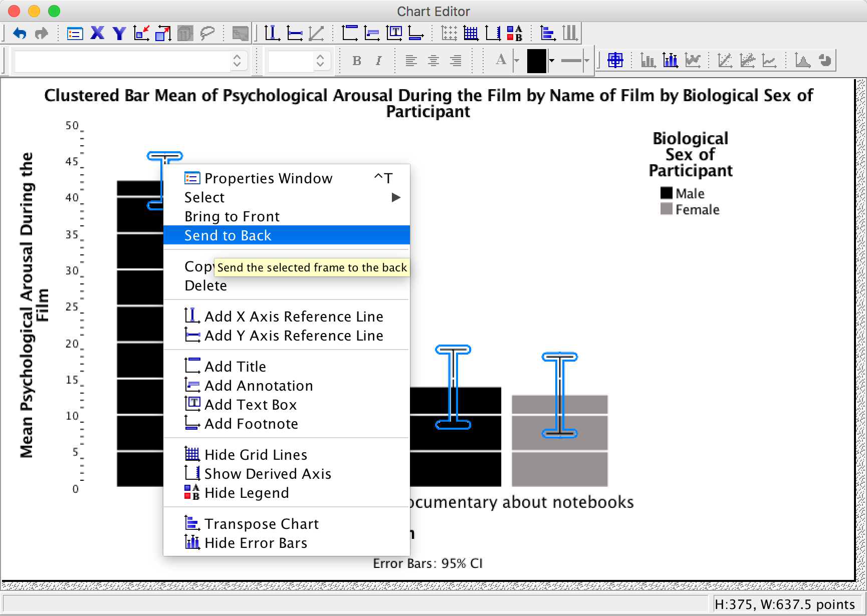The image size is (867, 616).
Task: Click the Undo arrow in the toolbar
Action: pos(20,34)
